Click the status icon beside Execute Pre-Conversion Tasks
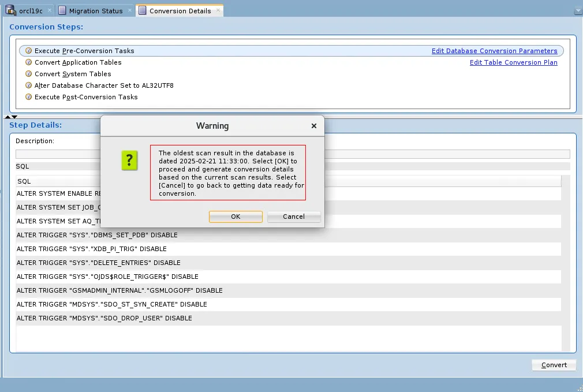The width and height of the screenshot is (583, 392). (28, 51)
